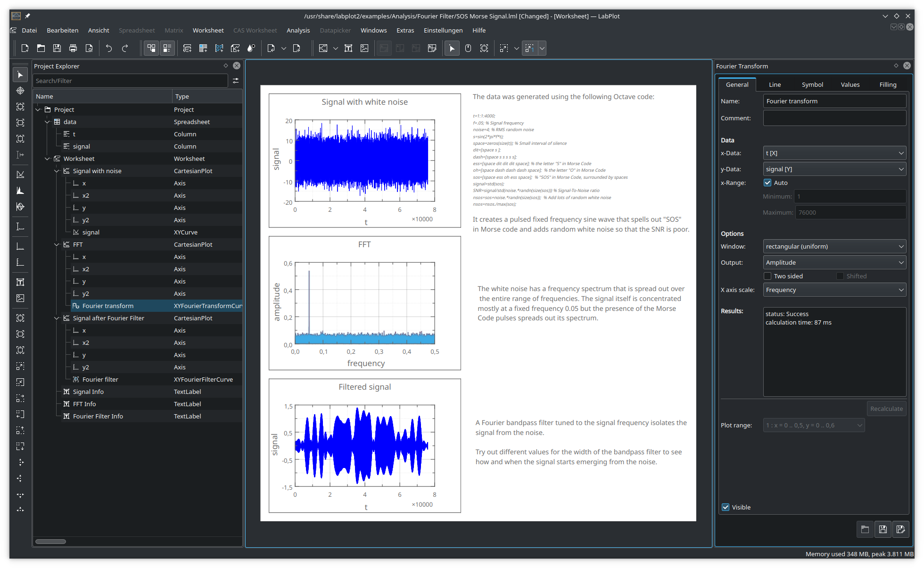
Task: Switch to the Symbol tab
Action: coord(812,85)
